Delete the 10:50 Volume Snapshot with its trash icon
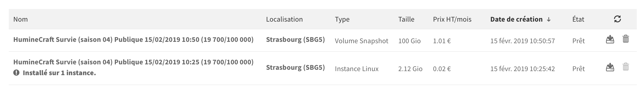 click(x=626, y=39)
